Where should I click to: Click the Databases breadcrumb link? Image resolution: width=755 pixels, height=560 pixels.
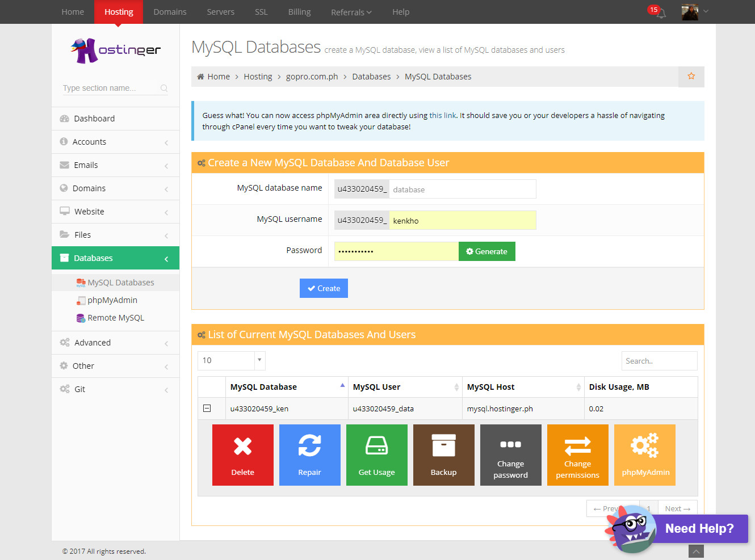click(371, 77)
